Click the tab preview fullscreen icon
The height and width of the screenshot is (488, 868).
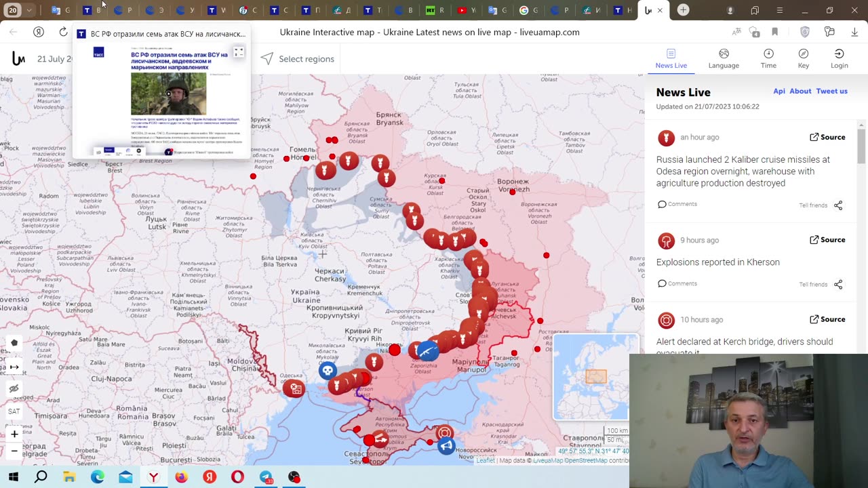click(239, 52)
